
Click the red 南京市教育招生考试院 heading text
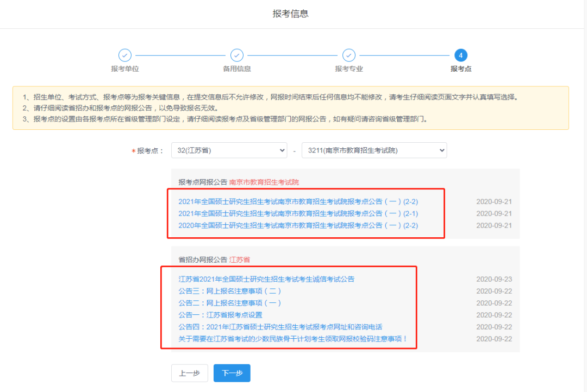click(x=264, y=182)
